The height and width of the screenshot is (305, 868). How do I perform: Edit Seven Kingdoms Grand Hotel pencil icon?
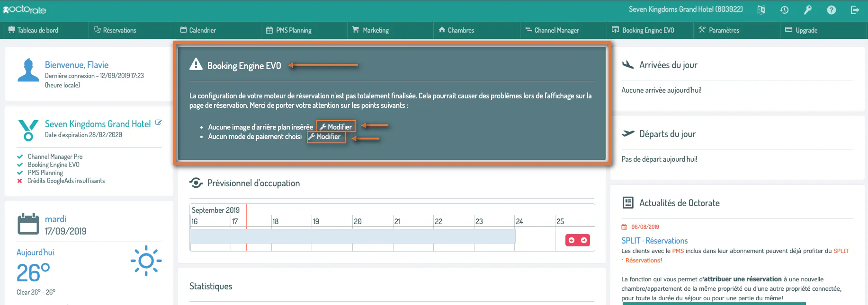tap(159, 122)
